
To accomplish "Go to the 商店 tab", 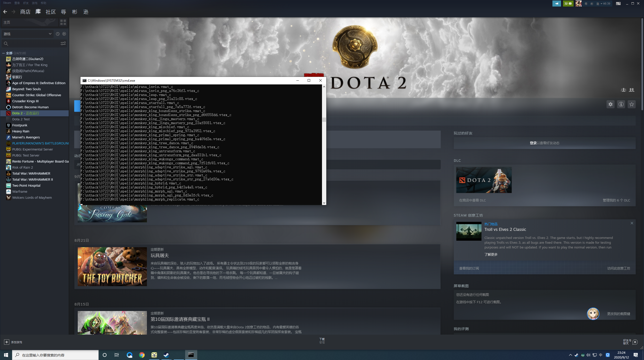I will 25,12.
